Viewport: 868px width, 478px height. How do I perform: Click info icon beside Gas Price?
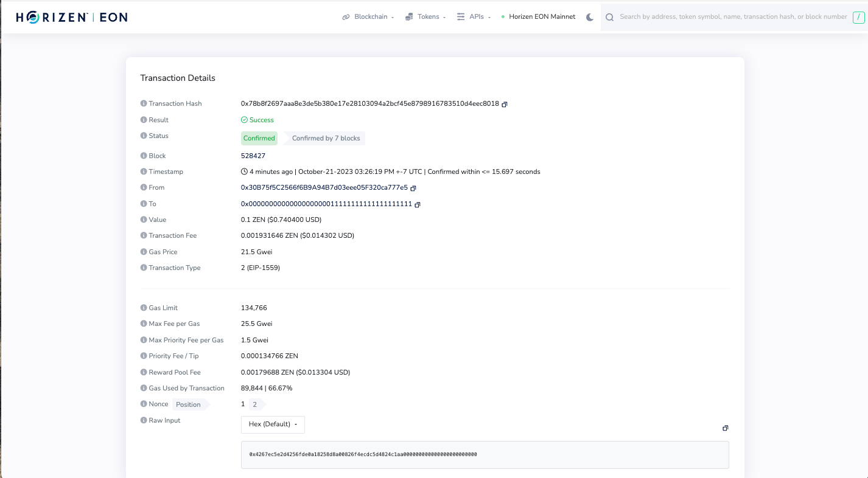click(x=144, y=252)
